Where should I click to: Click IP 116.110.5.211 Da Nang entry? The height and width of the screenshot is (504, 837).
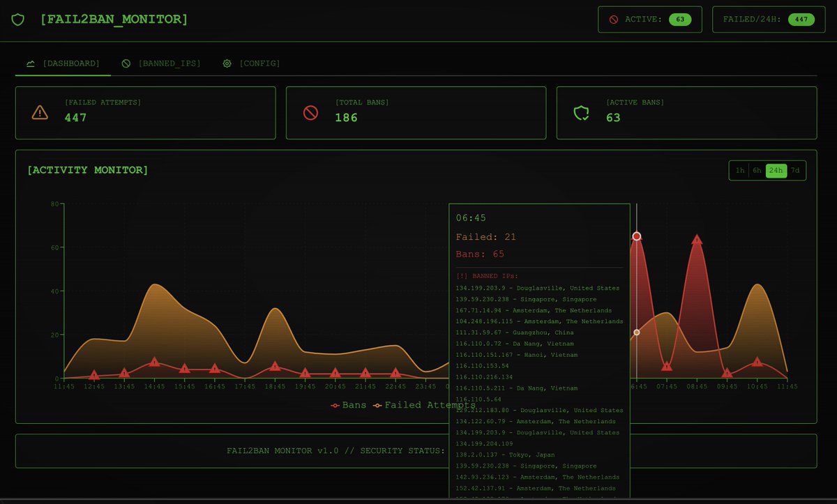coord(517,388)
